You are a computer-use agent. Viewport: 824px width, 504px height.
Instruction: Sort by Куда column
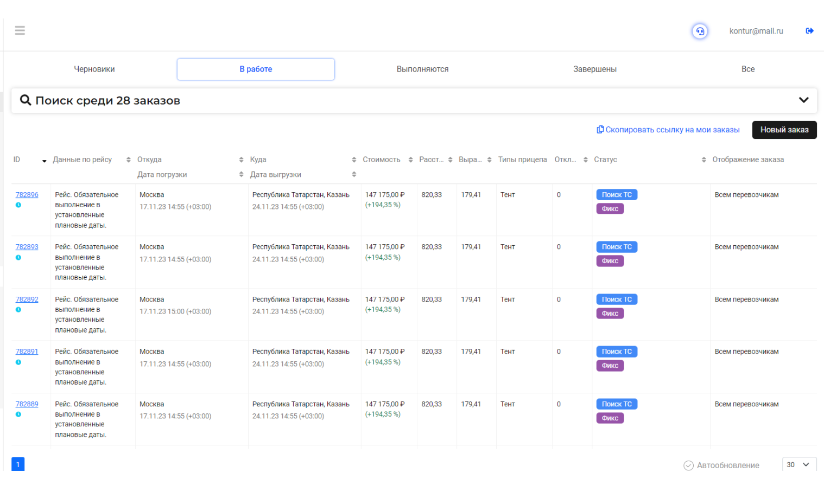tap(354, 160)
